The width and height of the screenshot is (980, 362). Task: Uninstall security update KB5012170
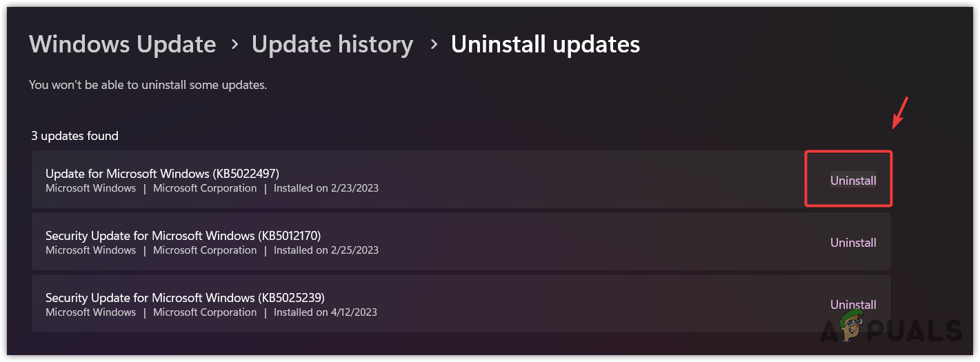click(x=853, y=243)
